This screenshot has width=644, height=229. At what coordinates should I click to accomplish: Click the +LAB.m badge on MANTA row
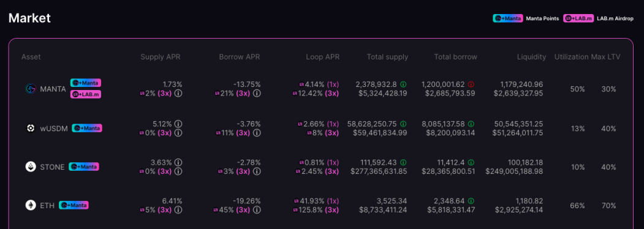85,94
